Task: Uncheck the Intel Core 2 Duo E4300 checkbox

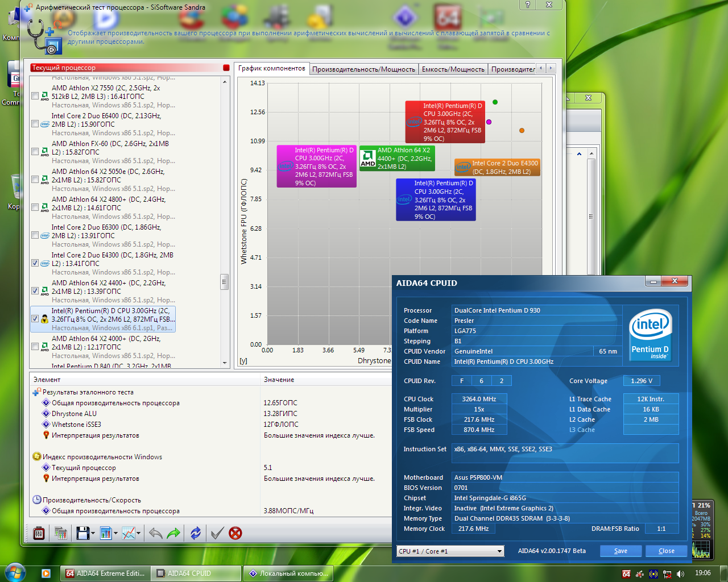Action: tap(35, 263)
